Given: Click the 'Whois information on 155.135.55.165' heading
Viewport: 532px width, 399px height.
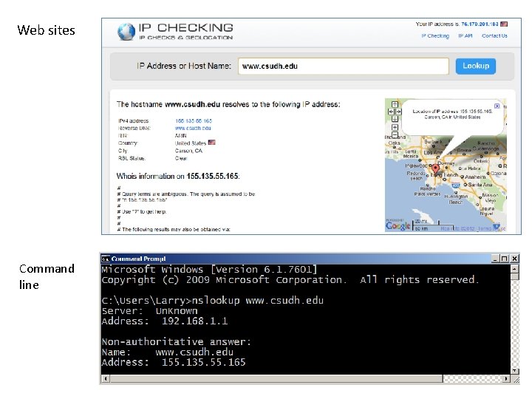Looking at the screenshot, I should click(178, 176).
